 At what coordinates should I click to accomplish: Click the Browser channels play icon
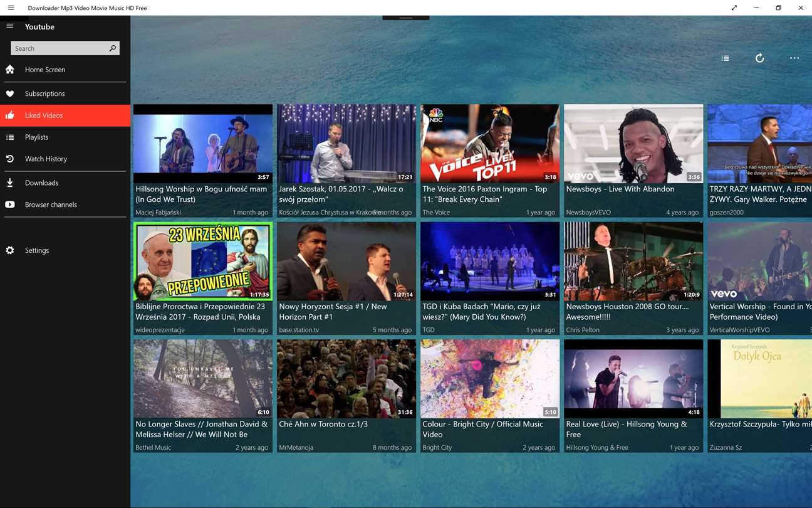tap(10, 204)
